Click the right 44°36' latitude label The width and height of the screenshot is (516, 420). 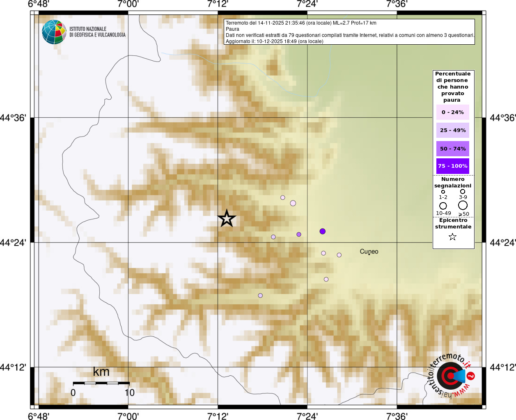[x=503, y=118]
